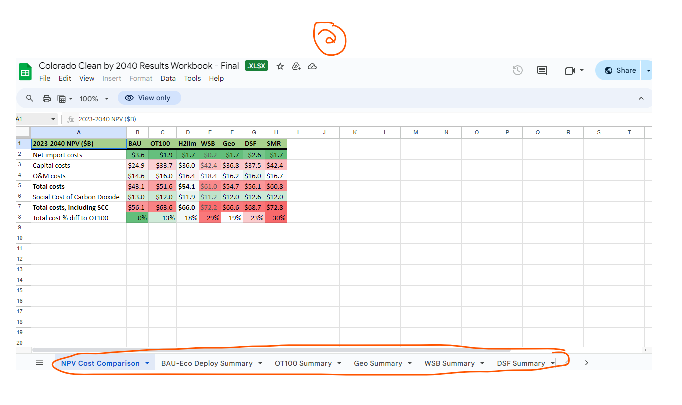Select 'Total costs, including SCC' cell

point(78,208)
